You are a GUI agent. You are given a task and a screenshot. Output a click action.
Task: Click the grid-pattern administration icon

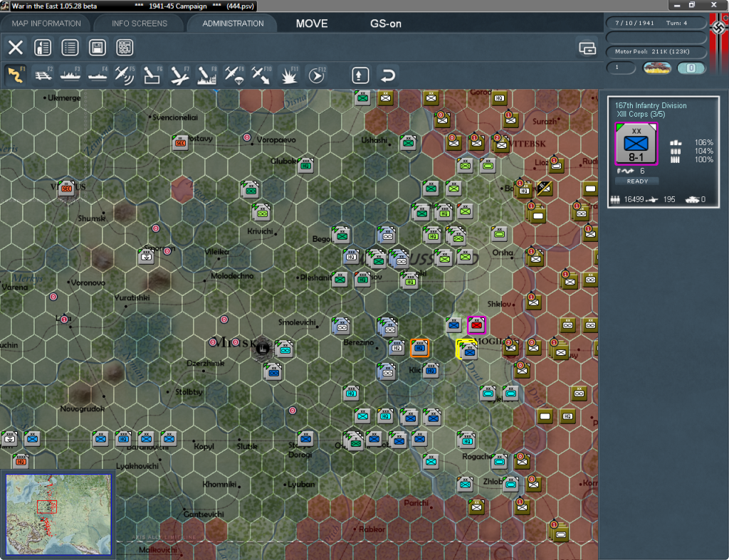point(125,47)
